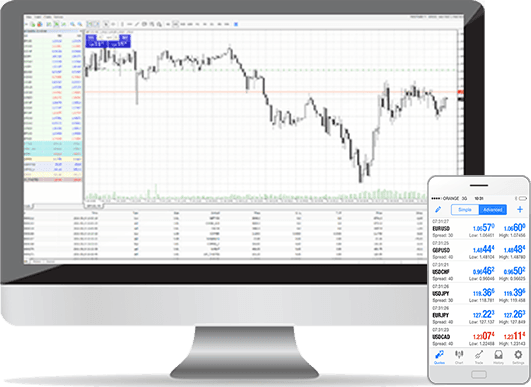The height and width of the screenshot is (387, 531).
Task: Open the History tab on the phone
Action: click(498, 357)
